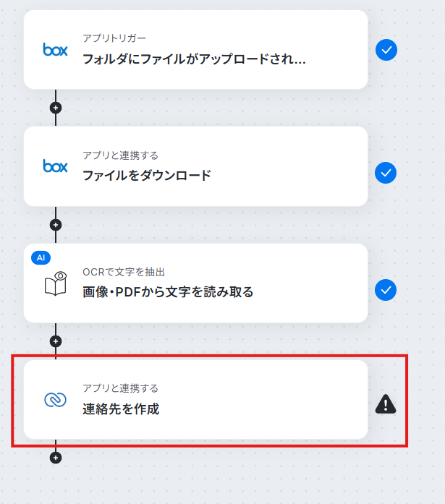This screenshot has width=445, height=504.
Task: Click the warning triangle next to 連絡先を作成
Action: (x=386, y=403)
